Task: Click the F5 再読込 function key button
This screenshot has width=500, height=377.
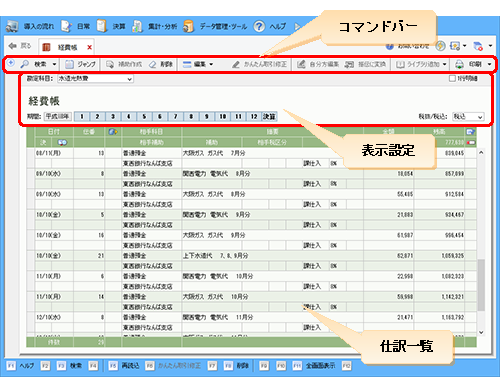Action: [124, 366]
